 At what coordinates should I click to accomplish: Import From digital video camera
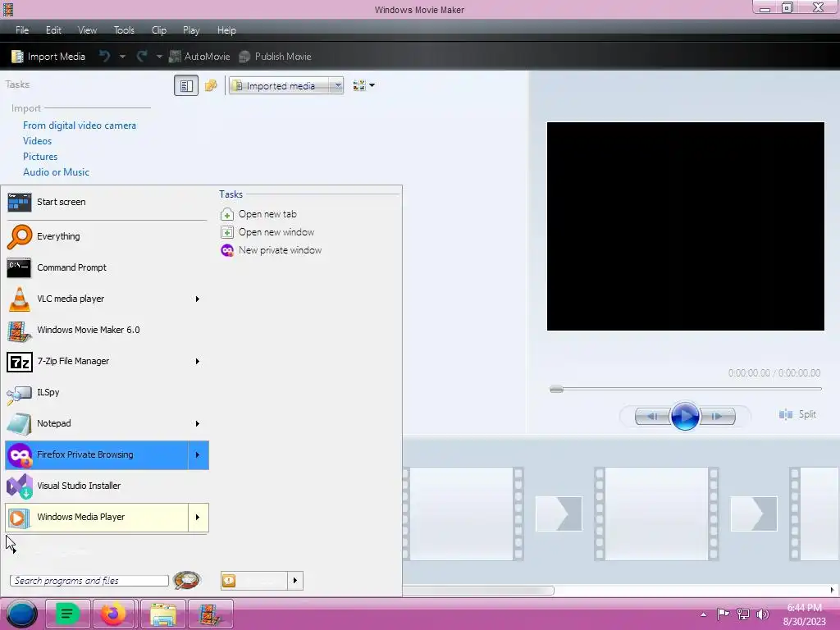(x=80, y=126)
